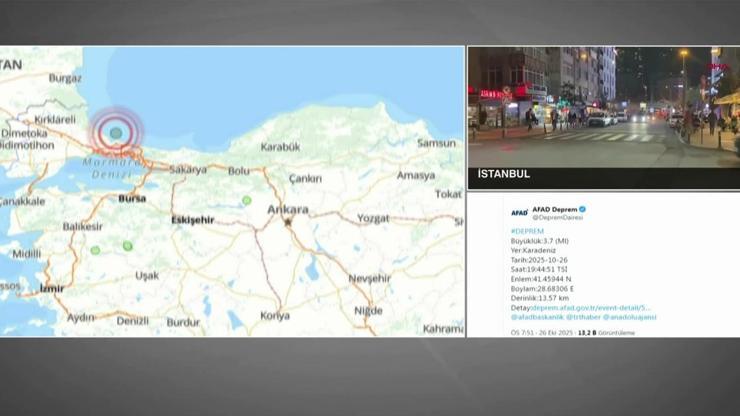Open the @trthaber mention
The image size is (740, 416).
tap(583, 317)
